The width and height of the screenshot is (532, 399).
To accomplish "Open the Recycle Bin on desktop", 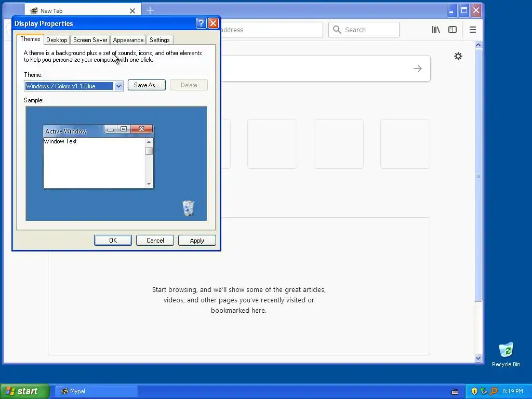I will 506,354.
